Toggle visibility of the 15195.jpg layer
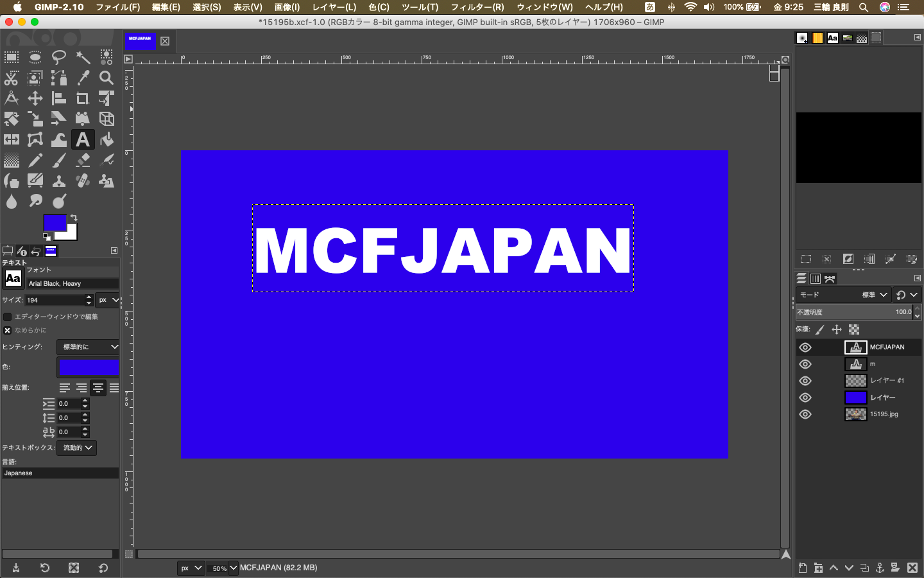Image resolution: width=924 pixels, height=578 pixels. tap(805, 414)
